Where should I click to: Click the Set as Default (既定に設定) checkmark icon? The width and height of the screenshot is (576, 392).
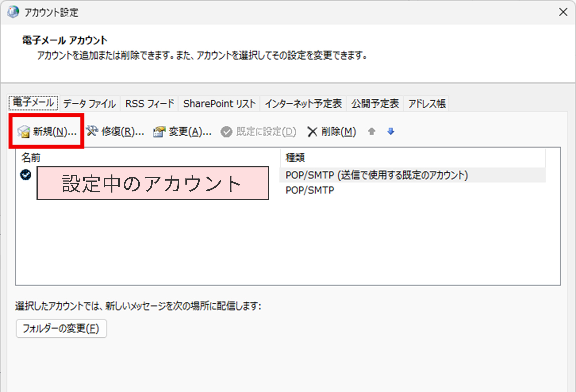pos(226,132)
